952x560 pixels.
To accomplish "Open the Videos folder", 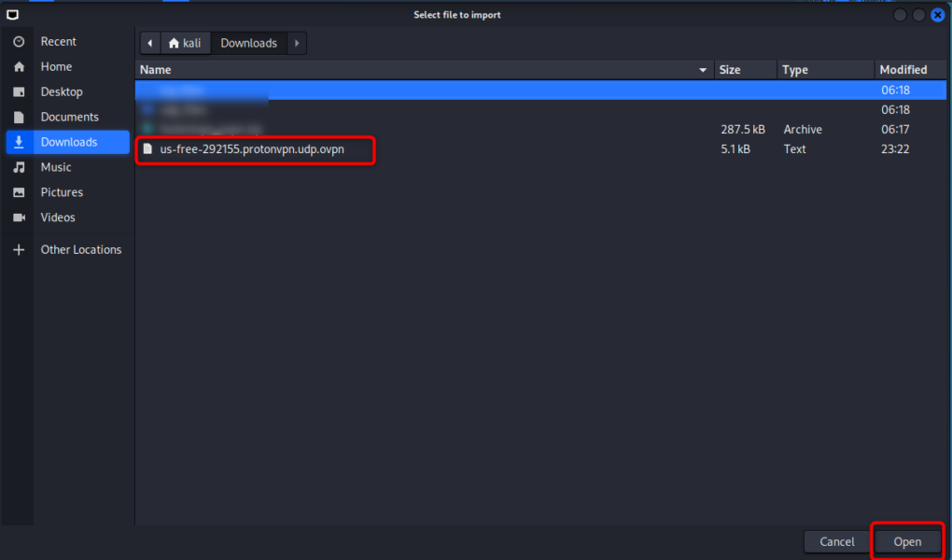I will [55, 217].
